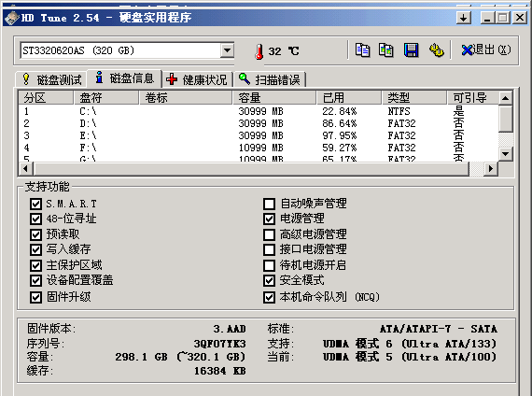Image resolution: width=532 pixels, height=396 pixels.
Task: Click the 退出 exit button
Action: [486, 50]
